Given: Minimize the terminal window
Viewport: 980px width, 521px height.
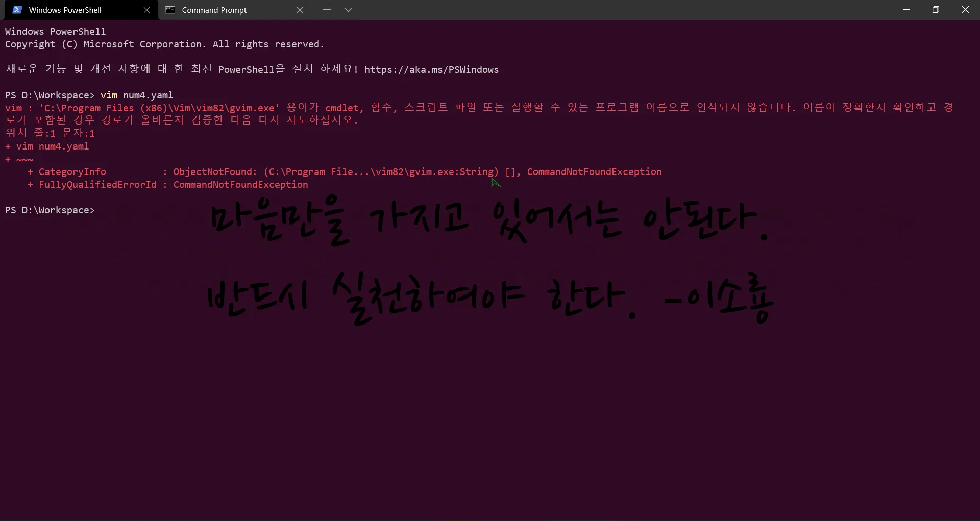Looking at the screenshot, I should click(906, 10).
